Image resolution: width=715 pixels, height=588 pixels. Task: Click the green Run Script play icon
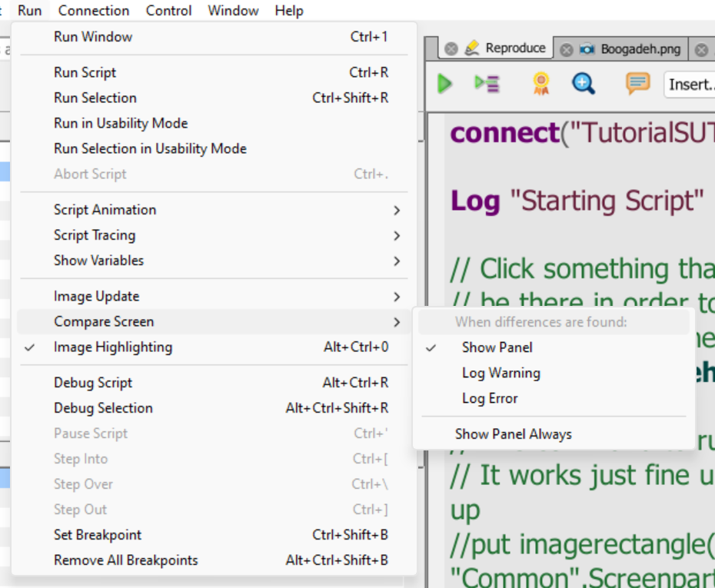pyautogui.click(x=444, y=84)
